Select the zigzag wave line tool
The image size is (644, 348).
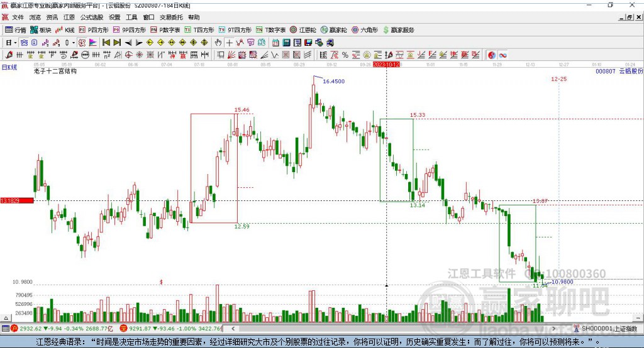(275, 55)
